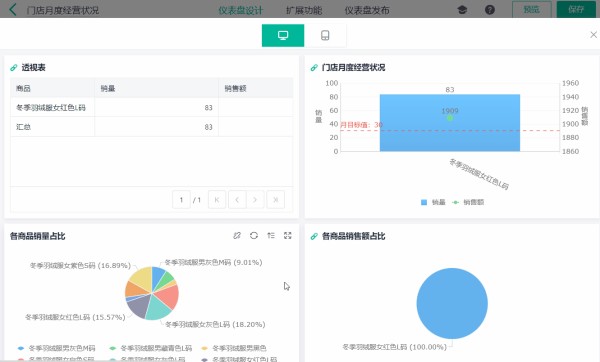Open the 扩展功能 tab
This screenshot has height=362, width=600.
pyautogui.click(x=304, y=10)
